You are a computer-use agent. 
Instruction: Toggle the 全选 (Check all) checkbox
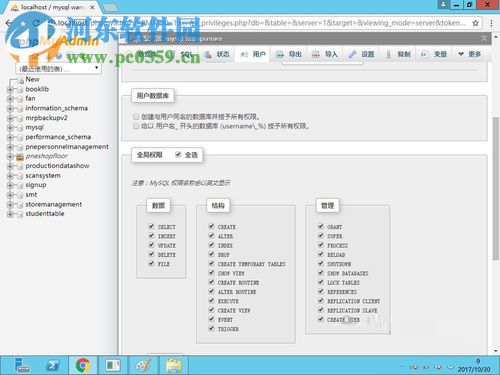point(178,154)
